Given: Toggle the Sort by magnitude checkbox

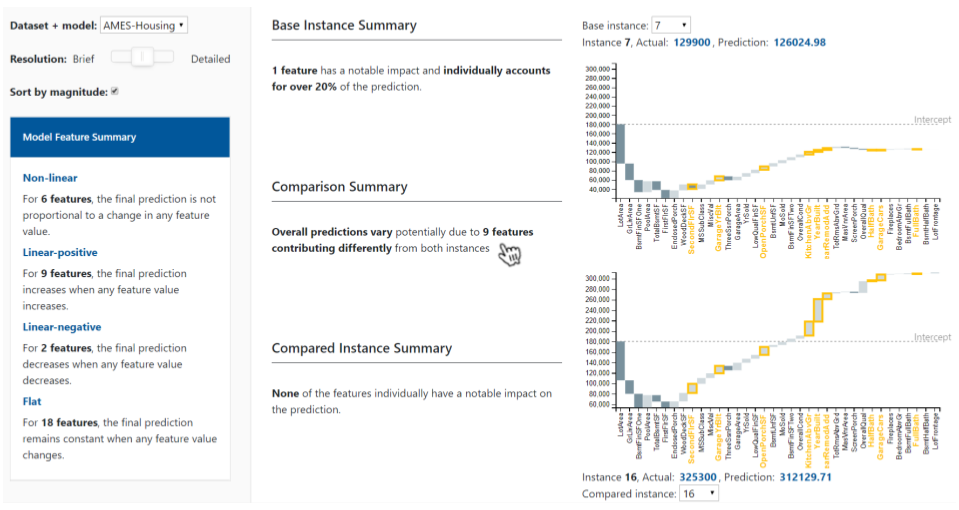Looking at the screenshot, I should tap(115, 92).
